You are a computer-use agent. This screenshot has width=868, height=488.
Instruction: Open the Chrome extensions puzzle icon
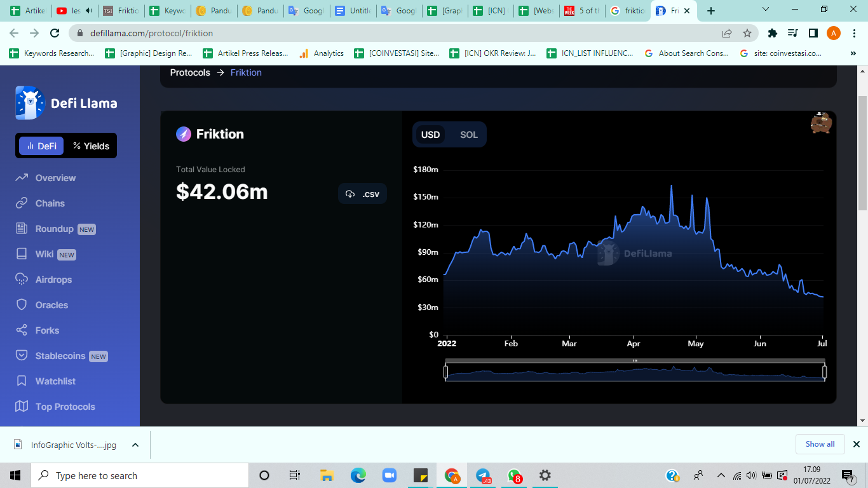[773, 33]
